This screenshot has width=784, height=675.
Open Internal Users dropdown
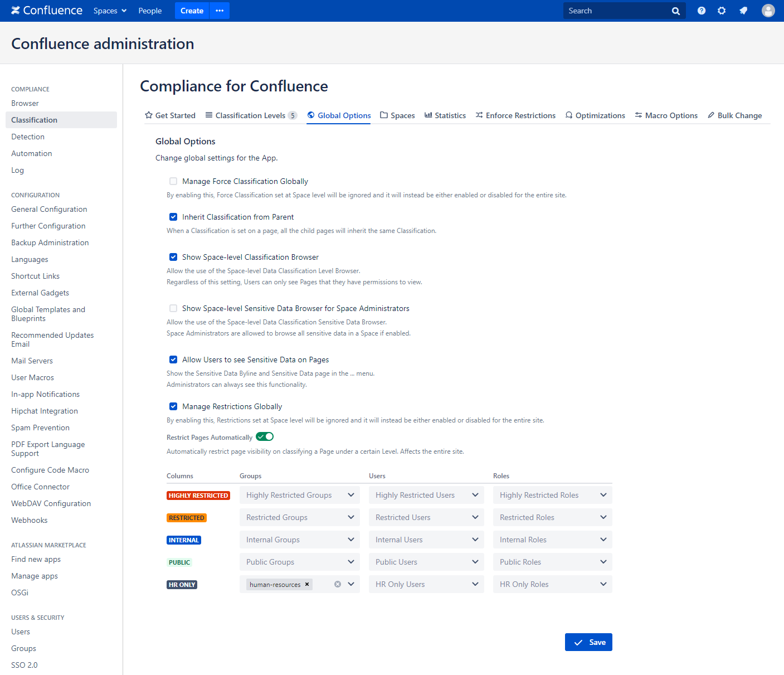tap(426, 540)
